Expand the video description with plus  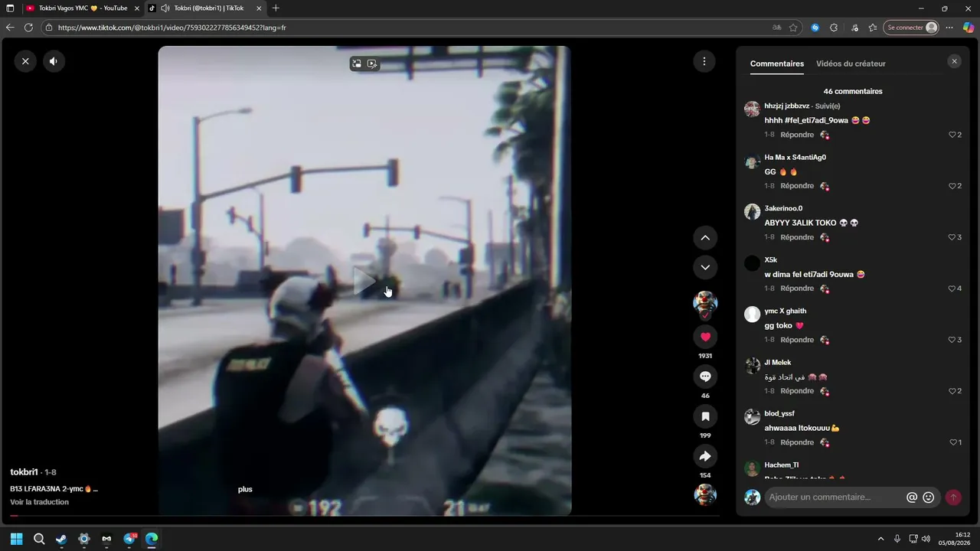click(245, 489)
